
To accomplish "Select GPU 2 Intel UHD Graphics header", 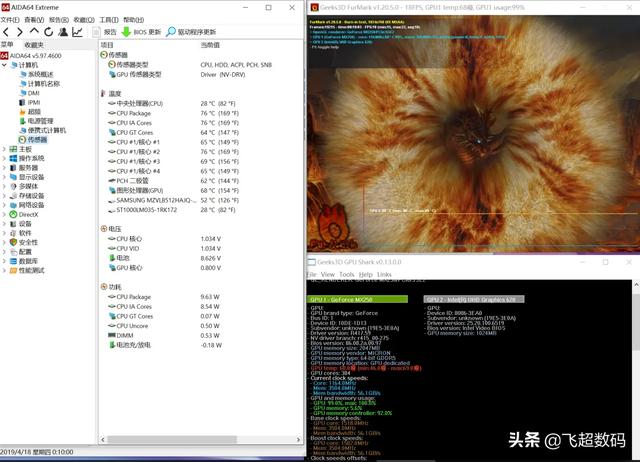I will tap(474, 300).
